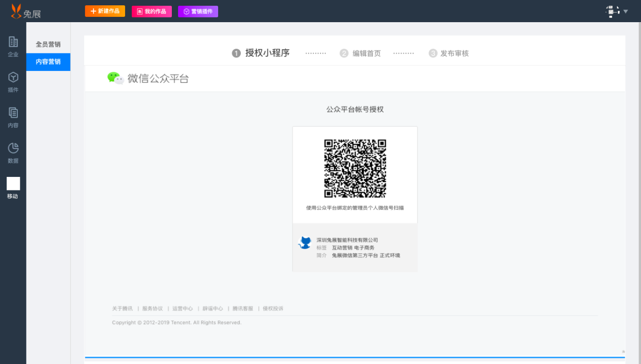
Task: Click the 微信公众平台 title text
Action: [x=158, y=79]
